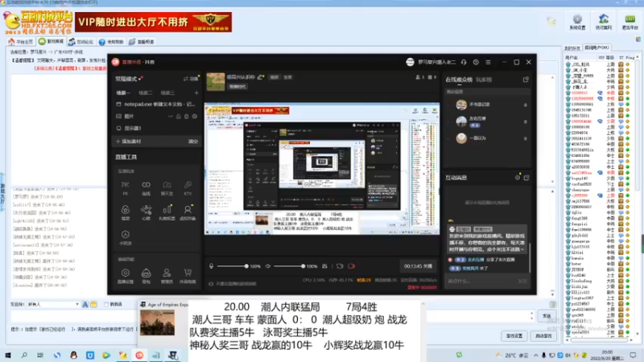Open the 福袋 lucky bag tool

tap(126, 212)
